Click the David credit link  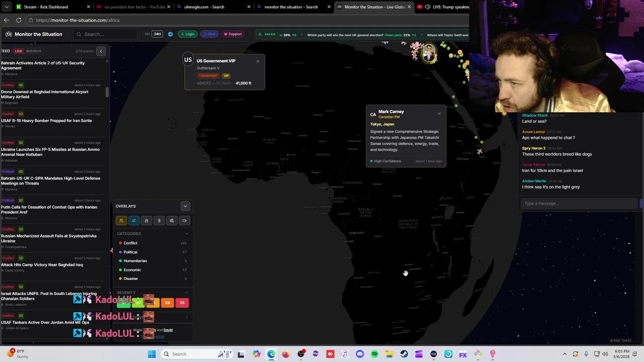[x=168, y=330]
